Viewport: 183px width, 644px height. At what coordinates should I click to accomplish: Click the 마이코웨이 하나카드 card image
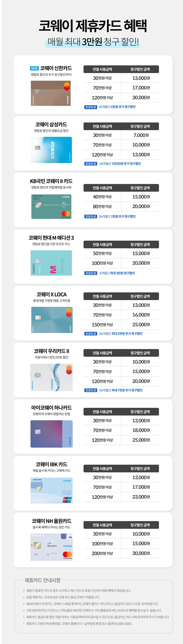pos(51,434)
